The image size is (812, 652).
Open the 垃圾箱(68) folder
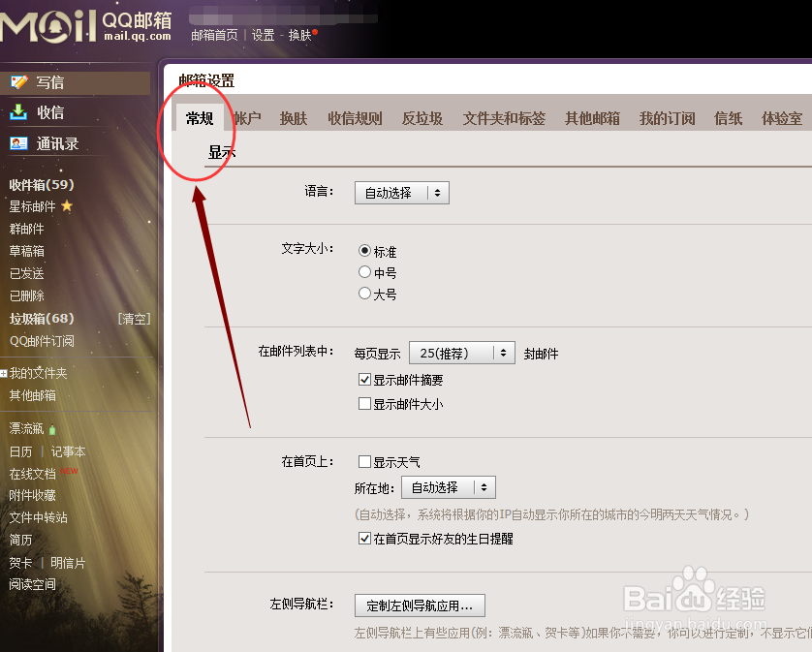pyautogui.click(x=42, y=318)
